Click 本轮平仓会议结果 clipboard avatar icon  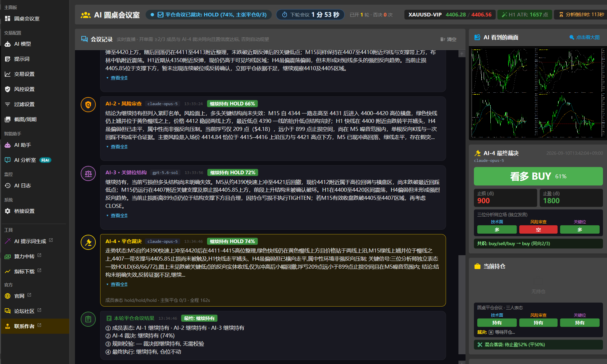point(88,319)
